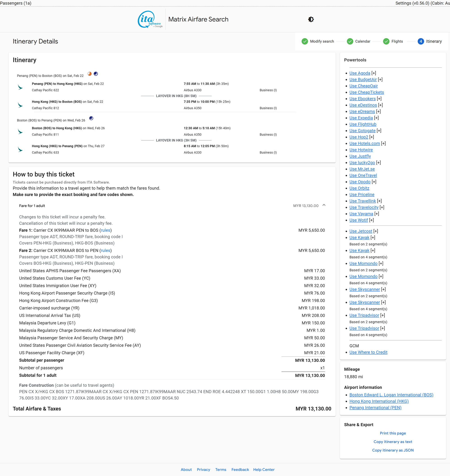Click overnight moon icon on return trip
The width and height of the screenshot is (450, 476).
click(91, 118)
